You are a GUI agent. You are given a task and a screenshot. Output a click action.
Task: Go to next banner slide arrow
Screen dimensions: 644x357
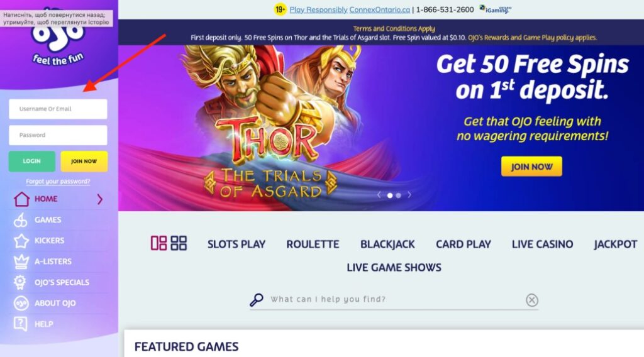coord(409,195)
